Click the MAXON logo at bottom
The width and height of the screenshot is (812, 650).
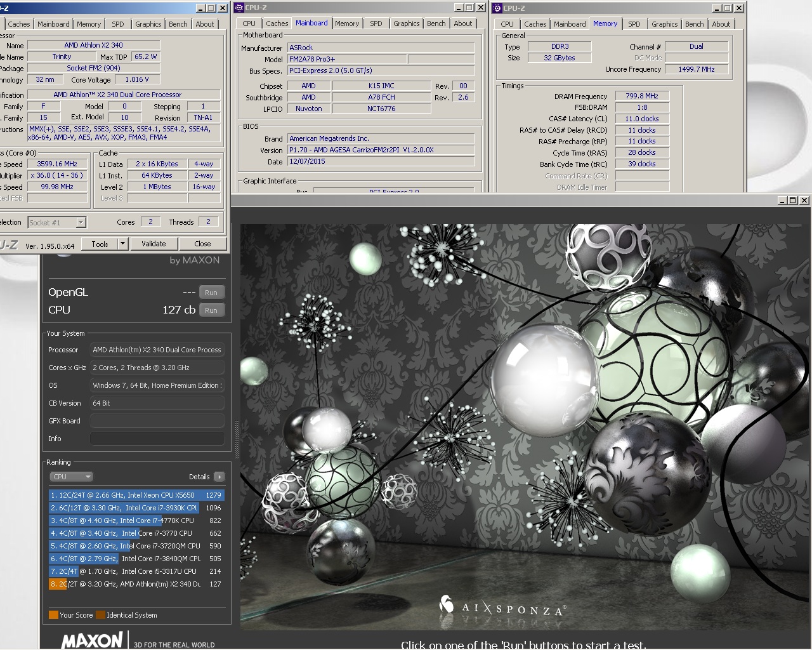click(x=92, y=640)
